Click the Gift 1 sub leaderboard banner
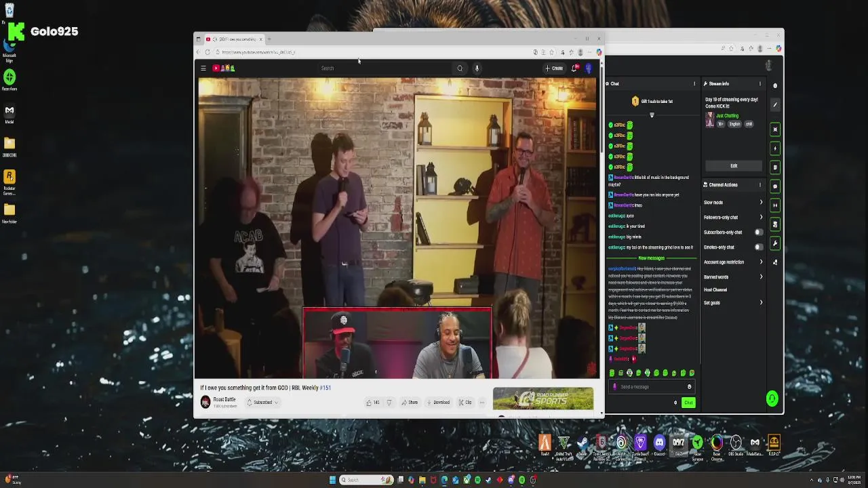Image resolution: width=868 pixels, height=488 pixels. click(652, 102)
